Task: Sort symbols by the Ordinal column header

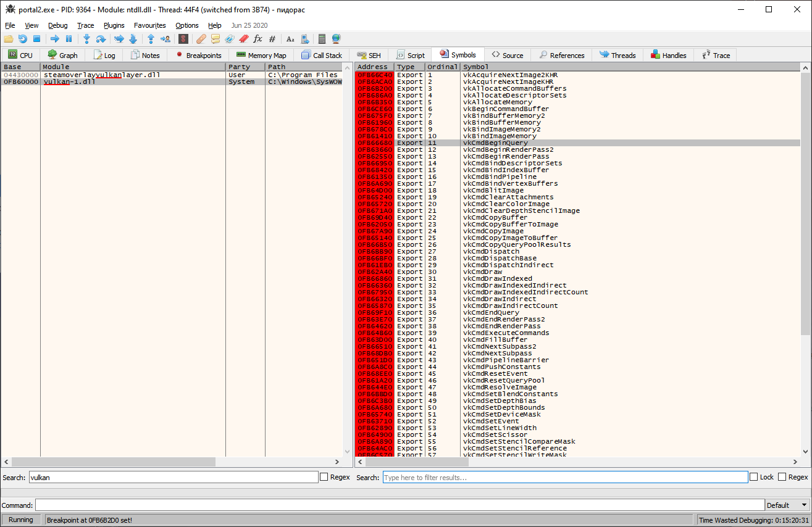Action: 442,67
